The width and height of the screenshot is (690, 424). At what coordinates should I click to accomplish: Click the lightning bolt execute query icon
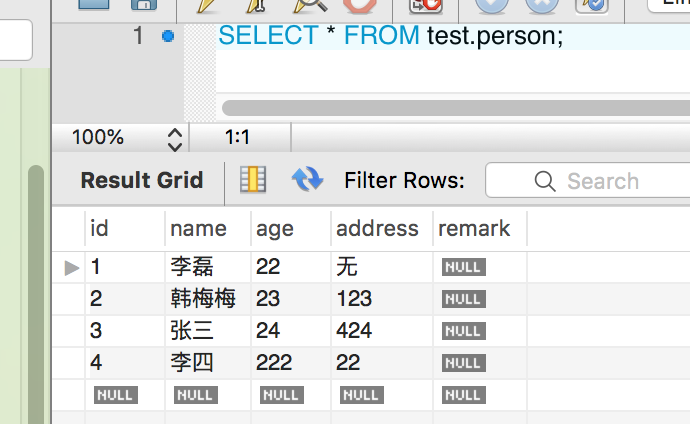coord(207,6)
